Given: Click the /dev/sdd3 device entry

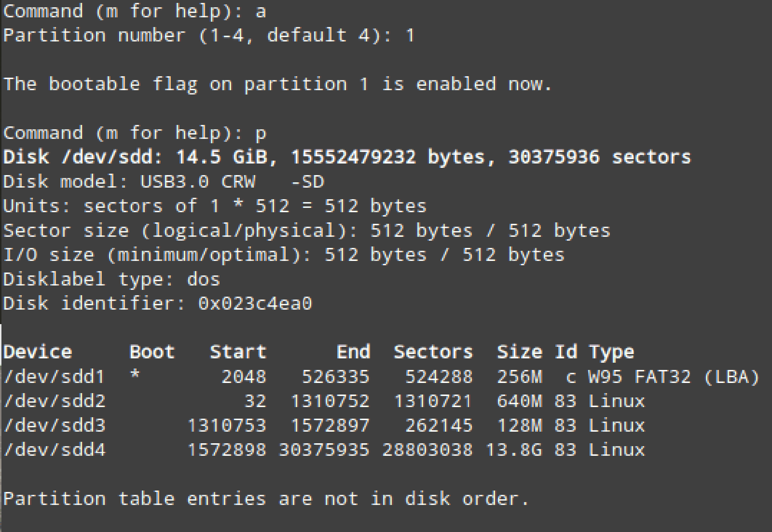Looking at the screenshot, I should click(x=54, y=426).
